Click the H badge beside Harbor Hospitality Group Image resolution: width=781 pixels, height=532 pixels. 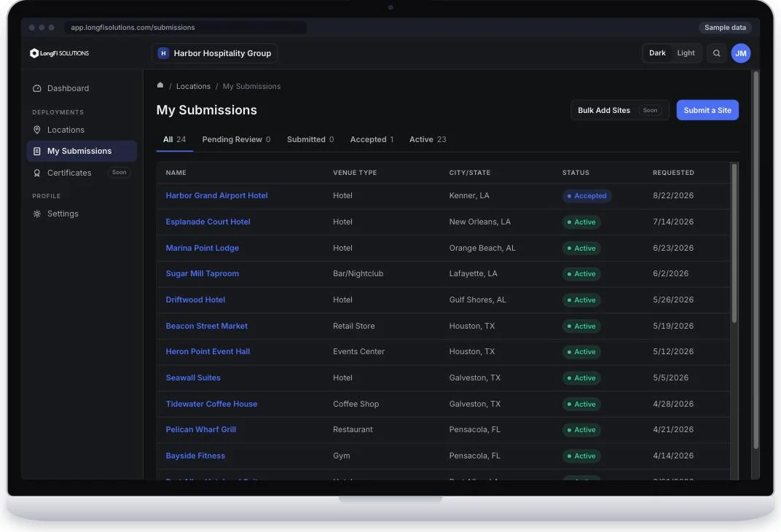tap(163, 53)
